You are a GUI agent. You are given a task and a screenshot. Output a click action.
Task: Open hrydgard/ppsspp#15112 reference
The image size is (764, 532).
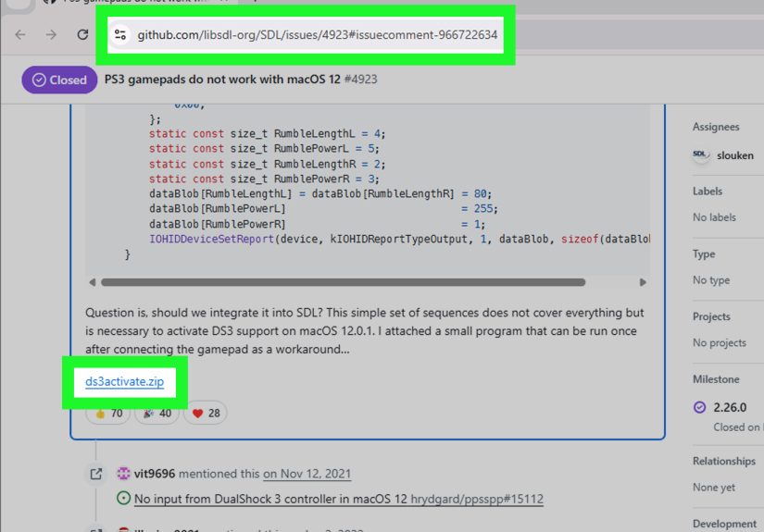(477, 499)
